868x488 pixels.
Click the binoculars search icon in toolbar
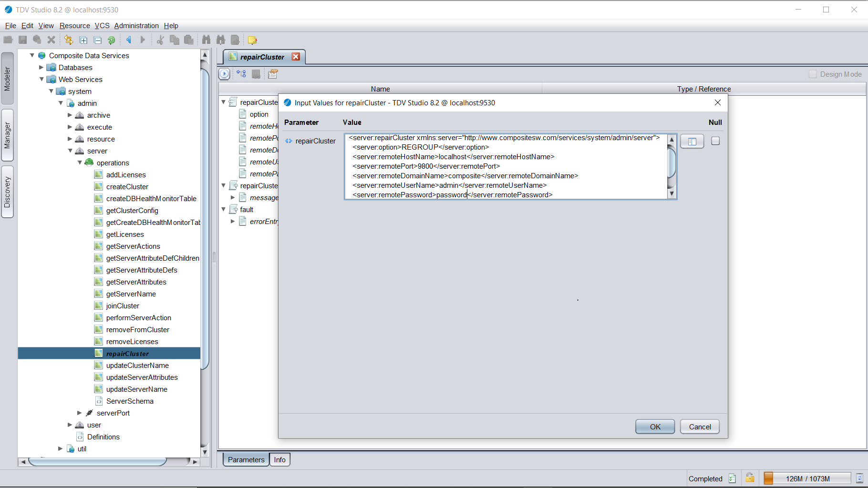pyautogui.click(x=206, y=40)
